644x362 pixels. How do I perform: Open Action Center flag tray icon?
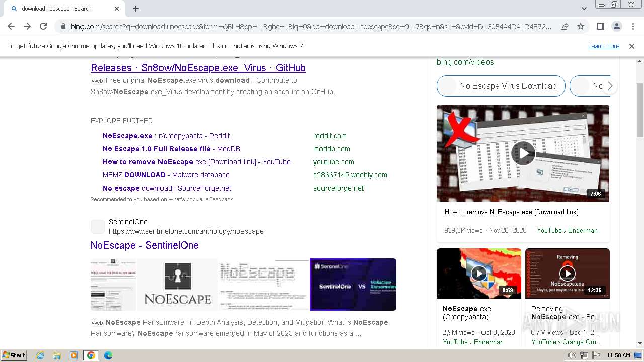click(x=596, y=355)
